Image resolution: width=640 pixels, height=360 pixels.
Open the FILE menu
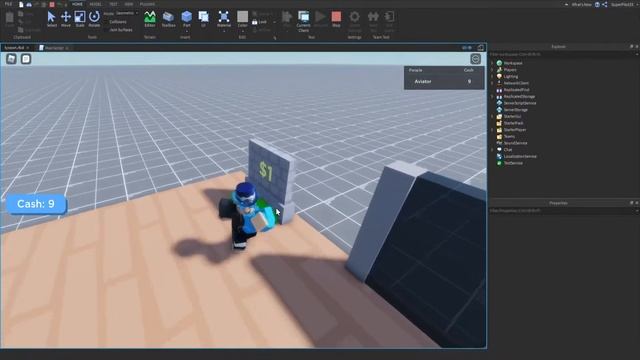pyautogui.click(x=9, y=4)
